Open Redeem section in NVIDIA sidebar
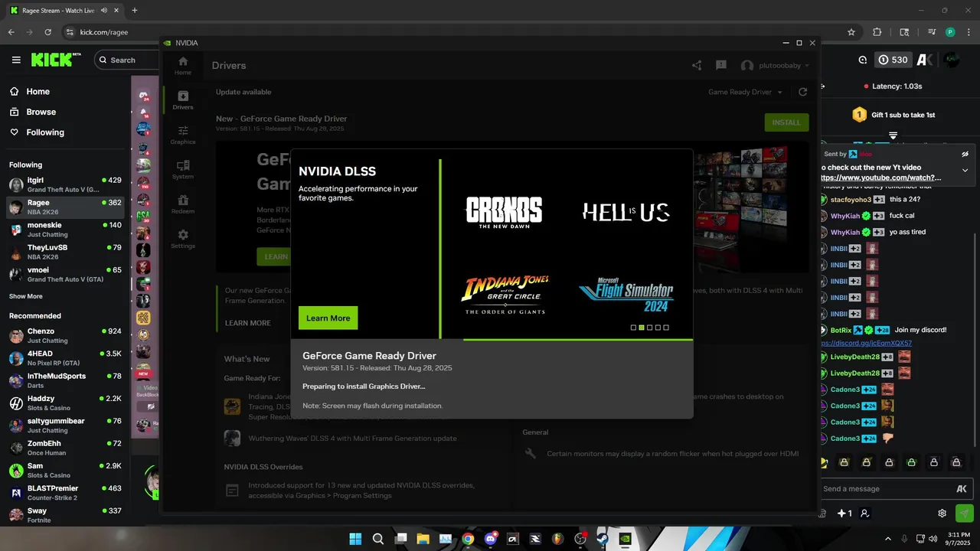 (x=183, y=204)
